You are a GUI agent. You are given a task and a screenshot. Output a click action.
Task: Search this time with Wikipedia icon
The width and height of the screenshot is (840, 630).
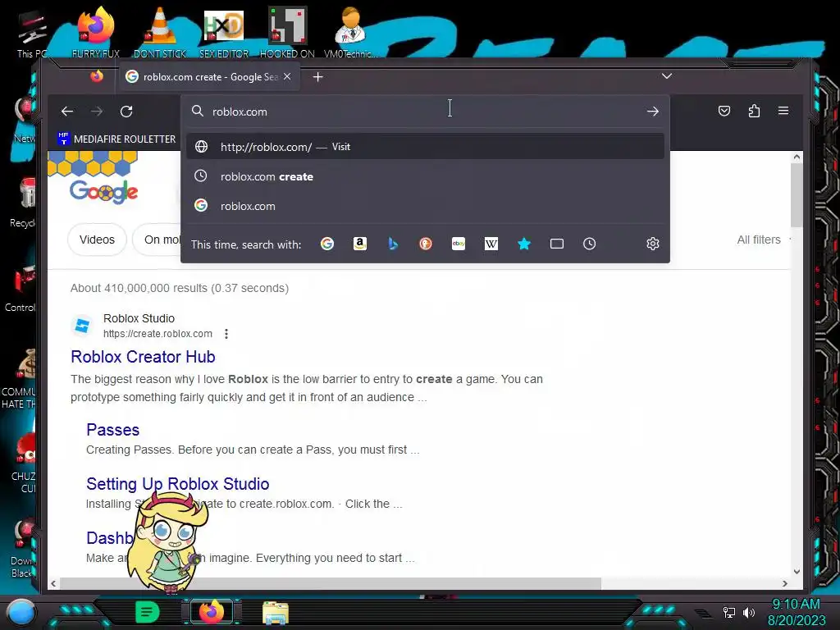(x=491, y=244)
